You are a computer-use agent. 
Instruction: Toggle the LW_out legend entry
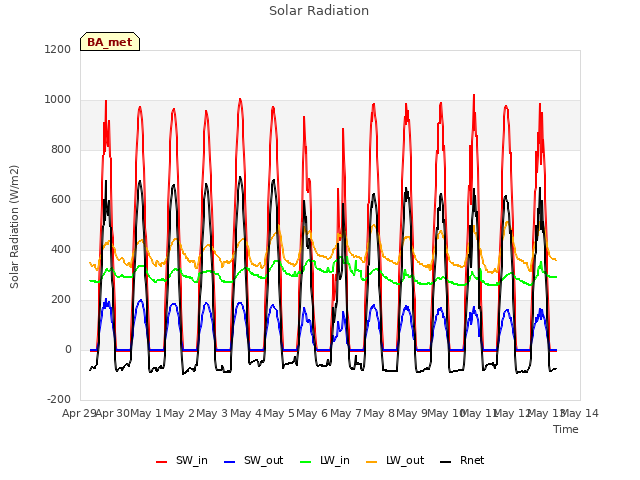[395, 460]
